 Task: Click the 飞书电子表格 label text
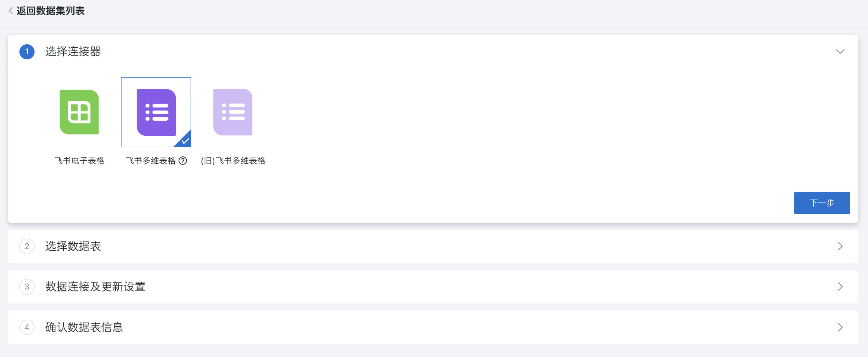80,161
